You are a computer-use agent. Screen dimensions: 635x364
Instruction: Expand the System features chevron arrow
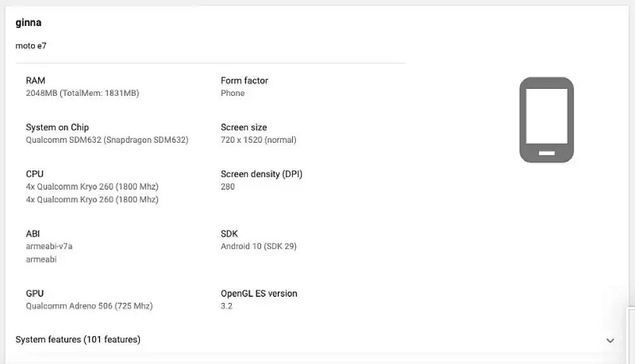(x=610, y=341)
